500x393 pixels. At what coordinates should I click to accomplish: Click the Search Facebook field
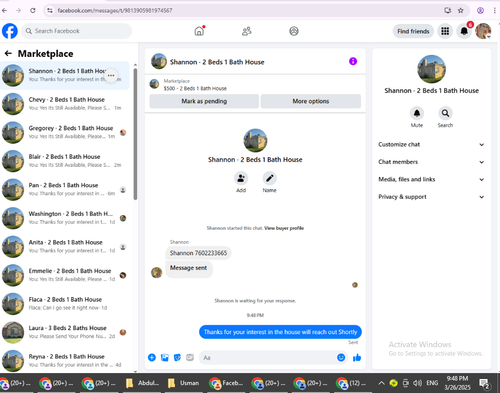tap(77, 31)
